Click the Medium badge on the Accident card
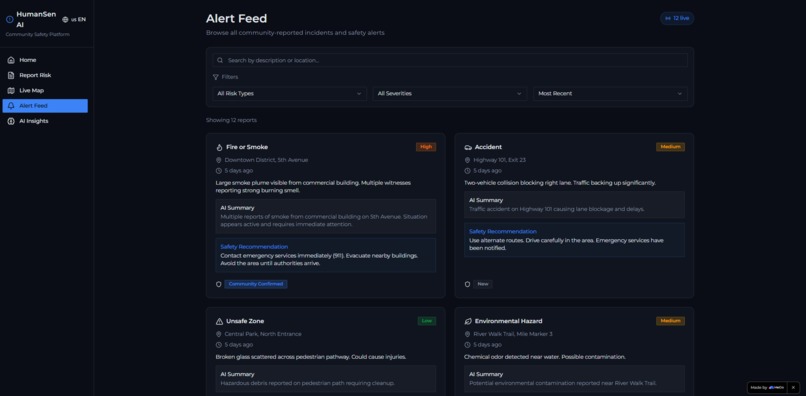 670,147
